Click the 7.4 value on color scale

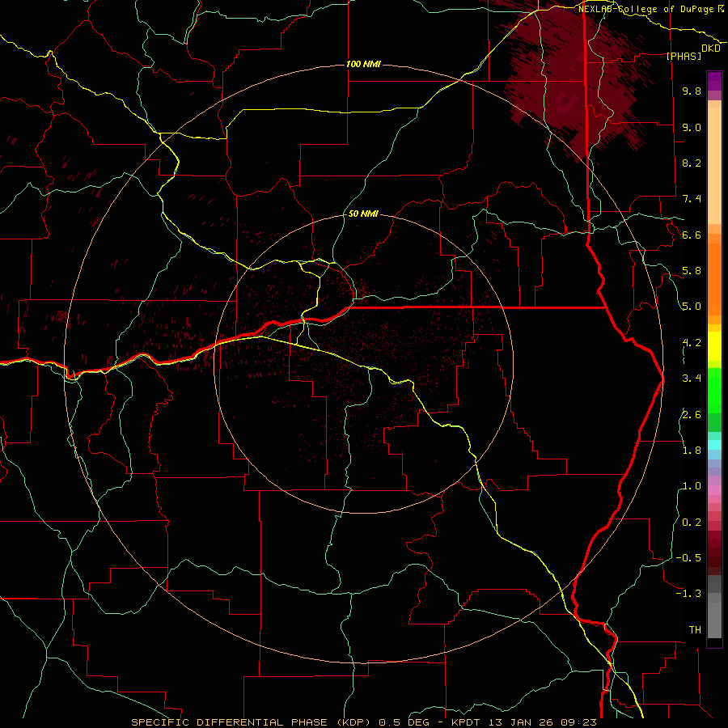[x=692, y=199]
